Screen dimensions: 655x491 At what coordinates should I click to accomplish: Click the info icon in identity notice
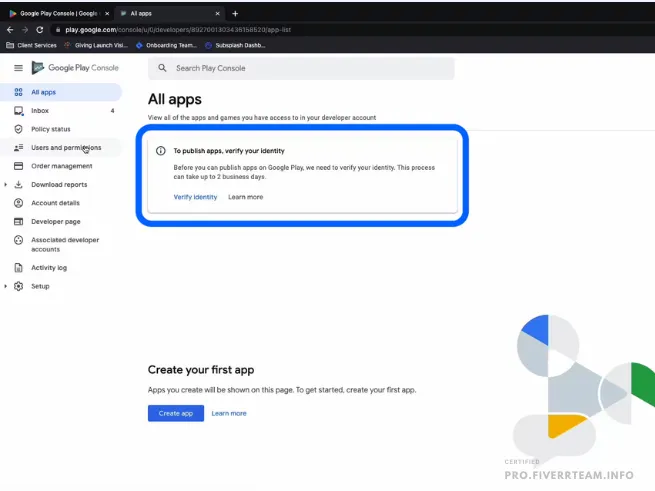[x=161, y=151]
